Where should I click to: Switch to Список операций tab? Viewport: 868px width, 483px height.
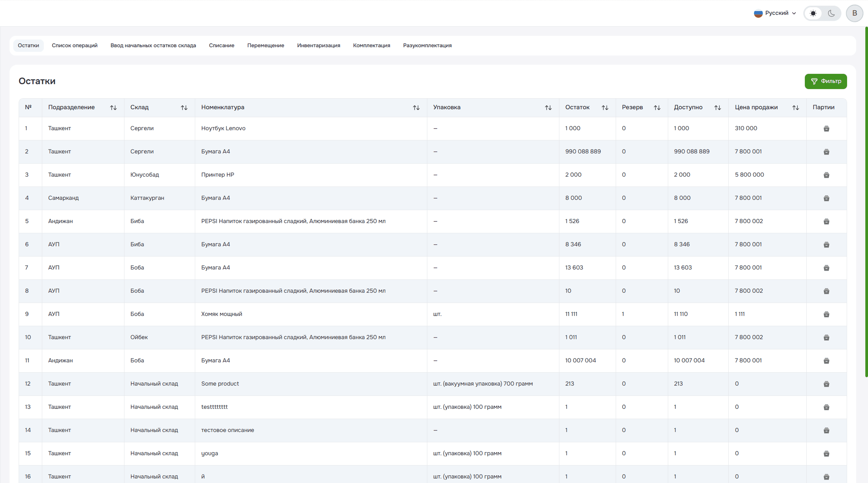click(75, 45)
